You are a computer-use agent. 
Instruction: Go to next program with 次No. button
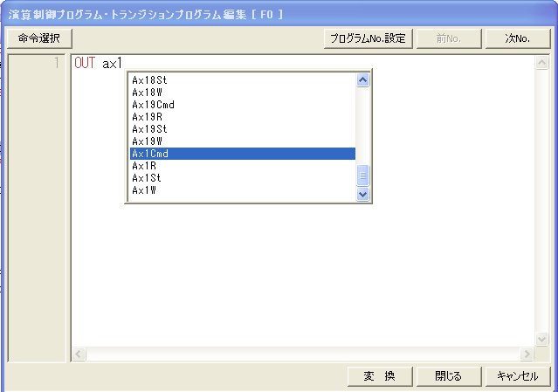coord(518,38)
